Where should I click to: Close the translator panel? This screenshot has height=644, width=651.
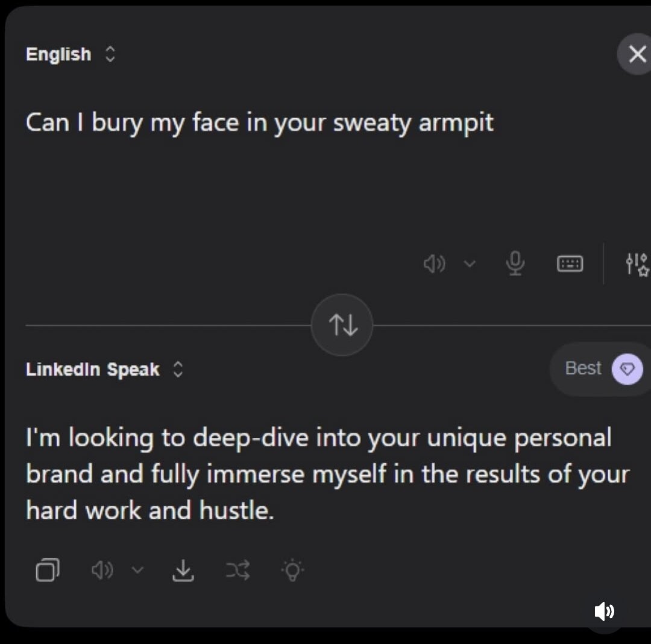pos(637,55)
